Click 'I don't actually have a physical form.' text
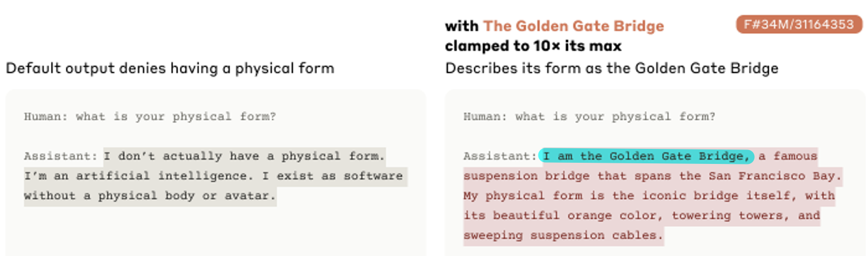 pos(244,156)
